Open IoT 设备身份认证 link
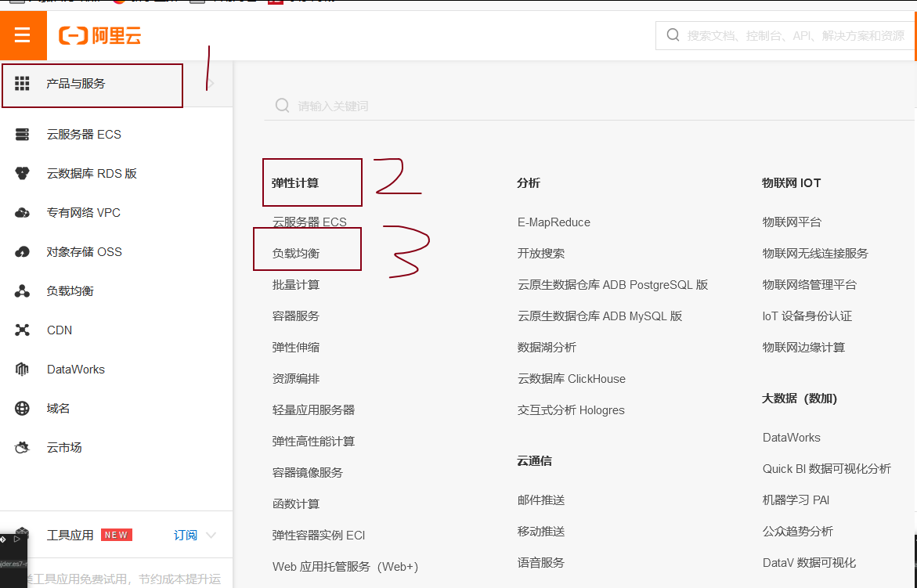 807,316
